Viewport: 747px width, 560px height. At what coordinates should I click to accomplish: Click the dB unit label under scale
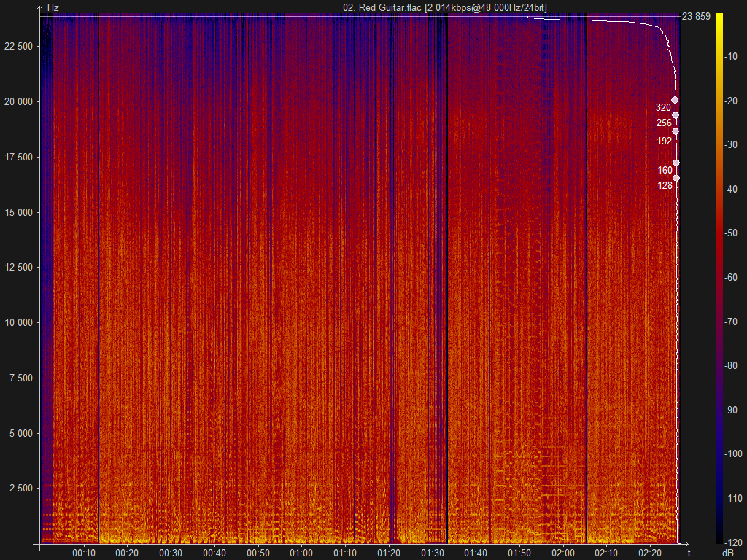[728, 553]
